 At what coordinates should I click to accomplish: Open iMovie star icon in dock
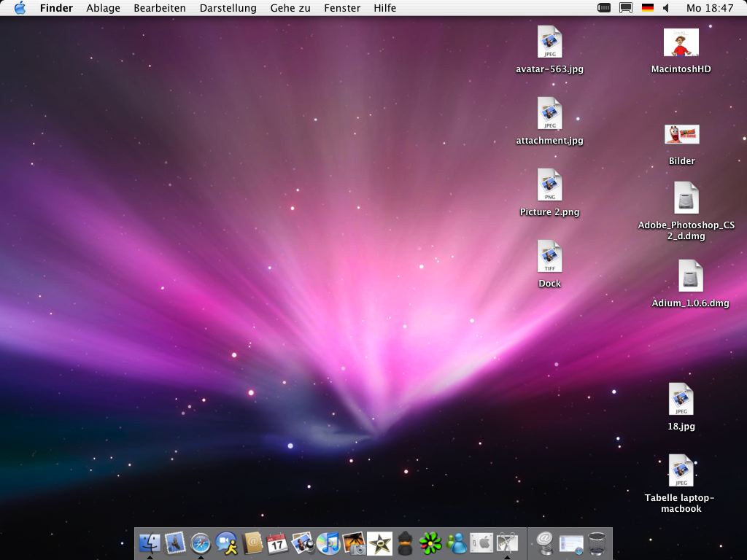tap(379, 542)
